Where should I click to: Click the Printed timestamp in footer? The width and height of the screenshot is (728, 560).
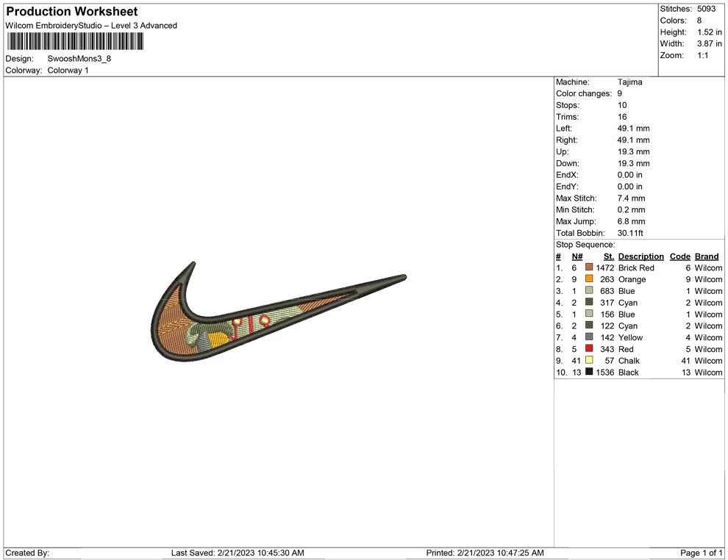pyautogui.click(x=485, y=553)
